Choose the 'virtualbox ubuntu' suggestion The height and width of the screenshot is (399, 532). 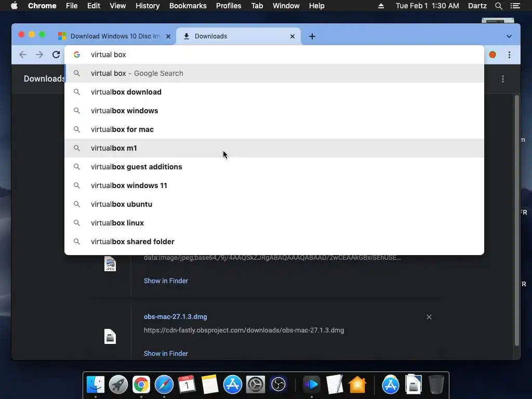tap(274, 204)
